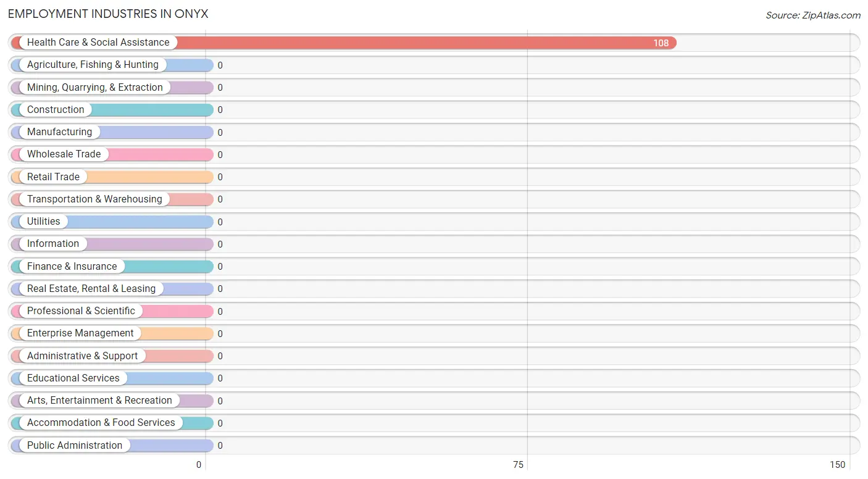Click the Source: ZipAtlas.com credit text
The width and height of the screenshot is (868, 479).
(813, 15)
